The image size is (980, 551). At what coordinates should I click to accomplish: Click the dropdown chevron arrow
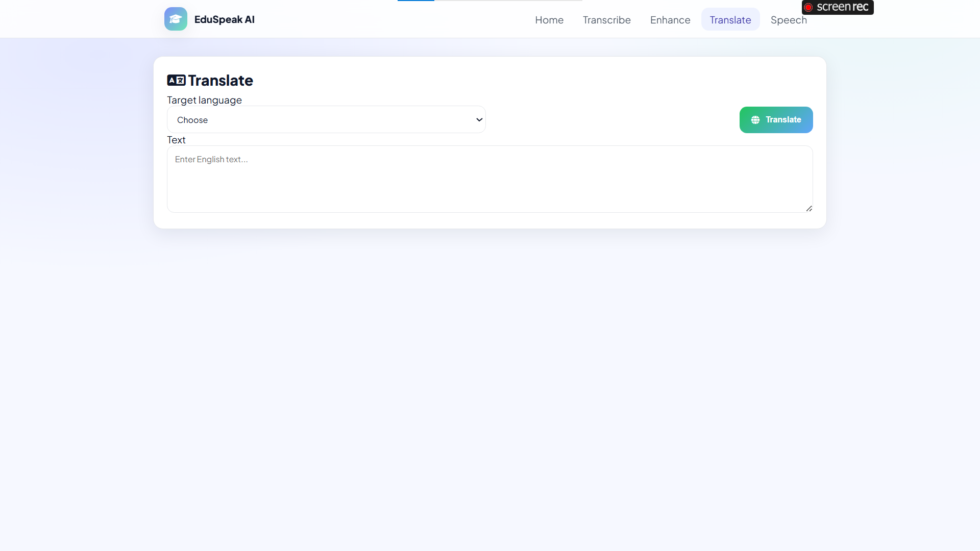[x=479, y=120]
